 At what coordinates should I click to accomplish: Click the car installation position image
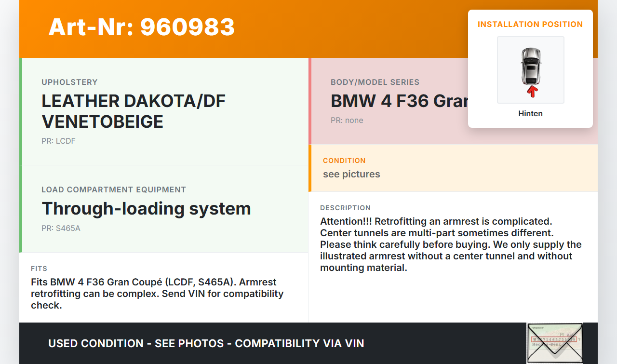[x=530, y=70]
